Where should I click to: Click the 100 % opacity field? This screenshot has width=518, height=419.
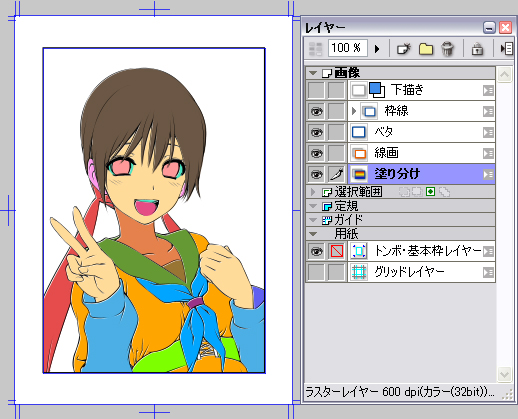pos(348,48)
